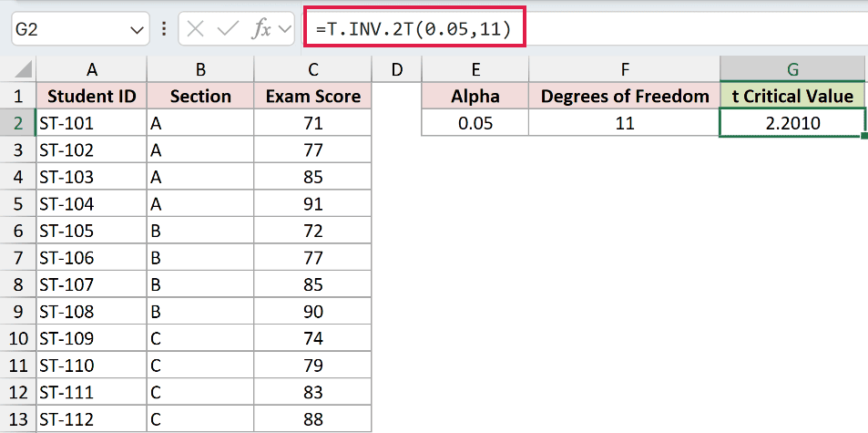Click cell ST-109

[91, 338]
